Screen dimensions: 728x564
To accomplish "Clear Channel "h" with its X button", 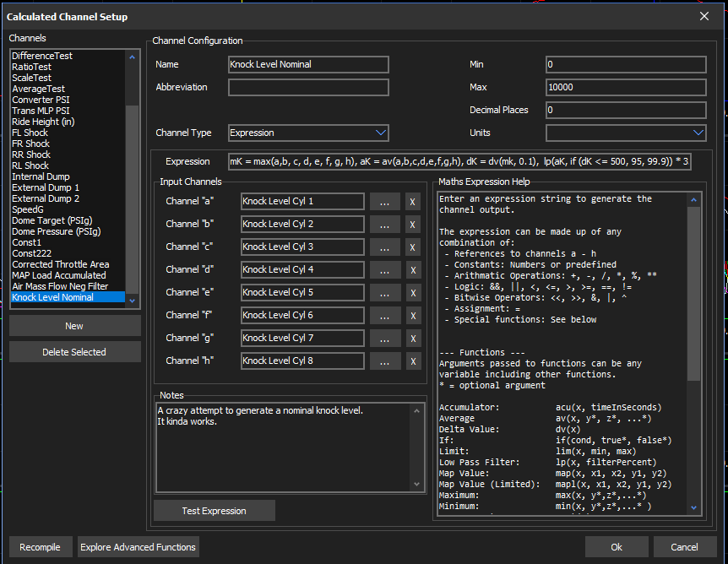I will 413,361.
